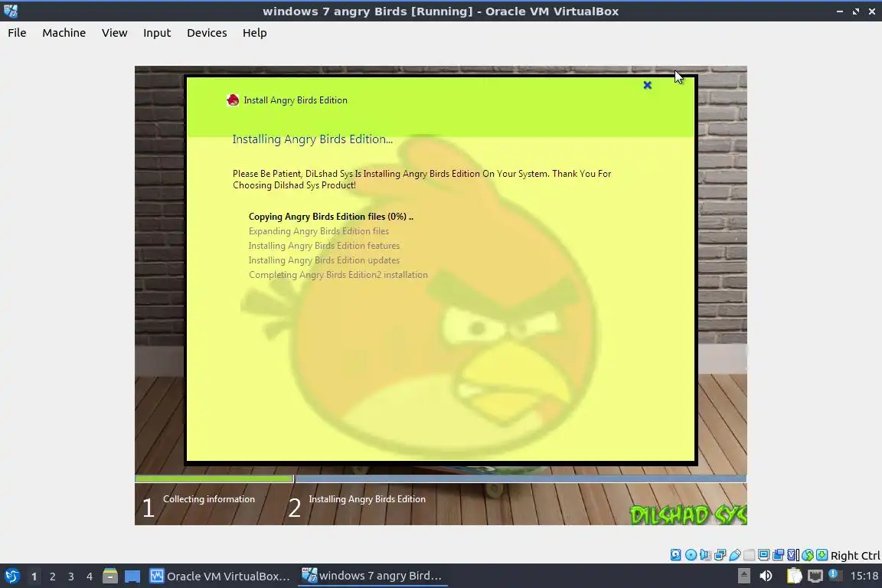Switch to workspace 4
882x588 pixels.
pyautogui.click(x=90, y=577)
